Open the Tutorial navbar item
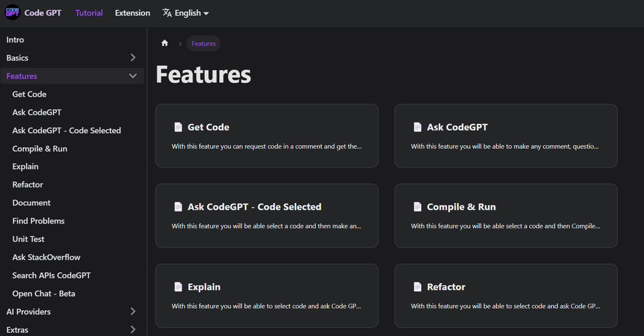The height and width of the screenshot is (336, 644). (89, 13)
